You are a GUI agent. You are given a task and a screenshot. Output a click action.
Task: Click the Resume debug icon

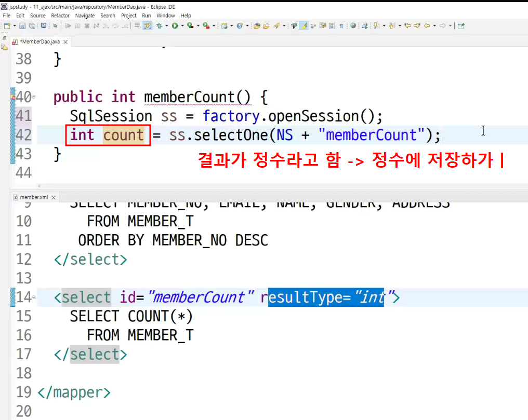(x=68, y=25)
